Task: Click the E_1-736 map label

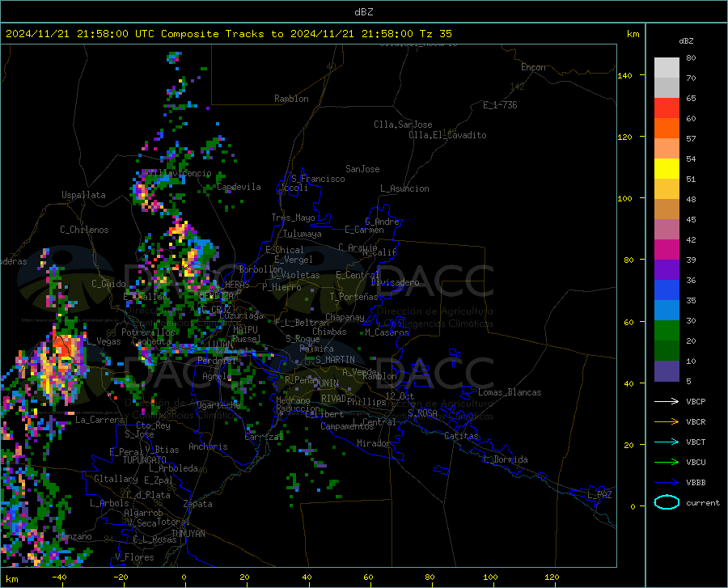Action: coord(500,105)
